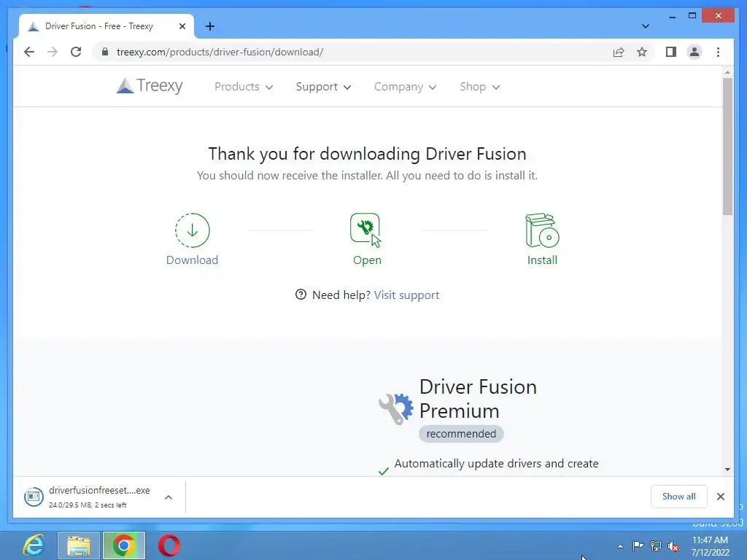Reload the Treexy page
This screenshot has height=560, width=747.
76,52
